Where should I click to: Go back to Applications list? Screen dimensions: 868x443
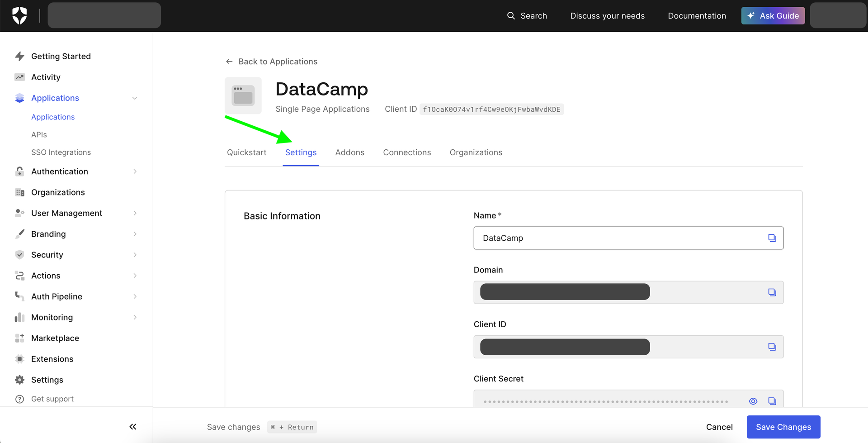tap(272, 62)
